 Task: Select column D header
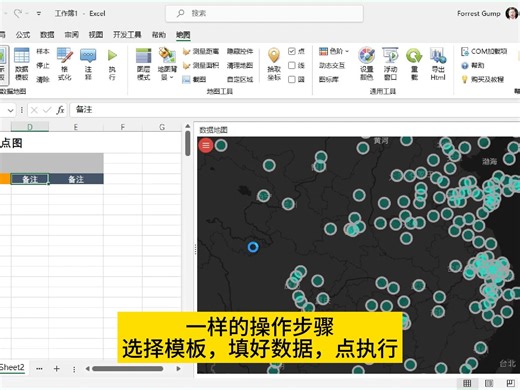[x=30, y=127]
